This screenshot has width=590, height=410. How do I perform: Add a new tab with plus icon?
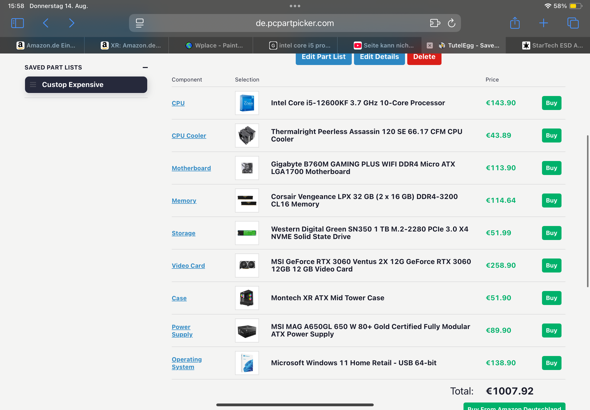[x=543, y=23]
